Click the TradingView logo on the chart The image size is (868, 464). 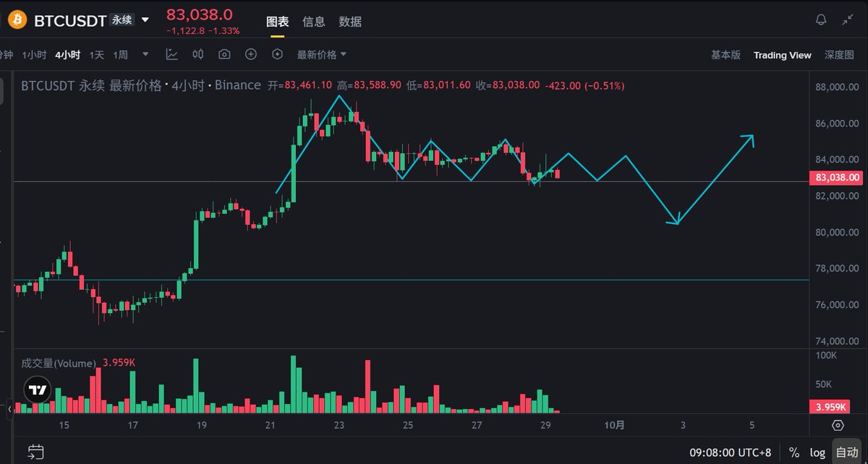(36, 390)
